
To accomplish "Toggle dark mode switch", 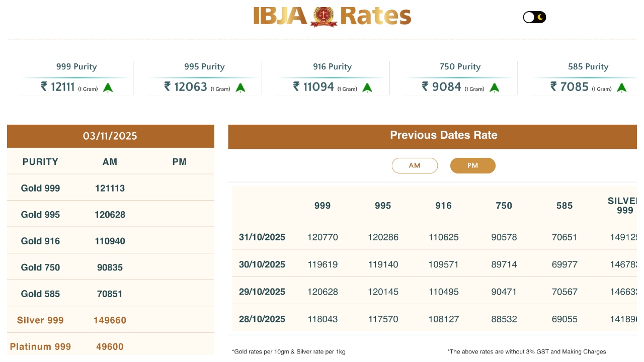I will tap(534, 17).
